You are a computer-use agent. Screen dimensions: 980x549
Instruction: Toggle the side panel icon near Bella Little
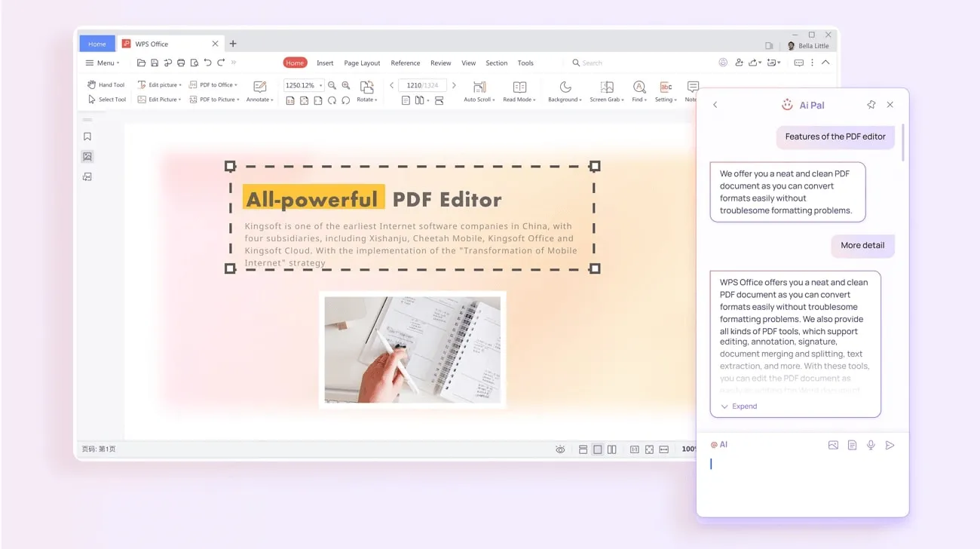coord(769,45)
